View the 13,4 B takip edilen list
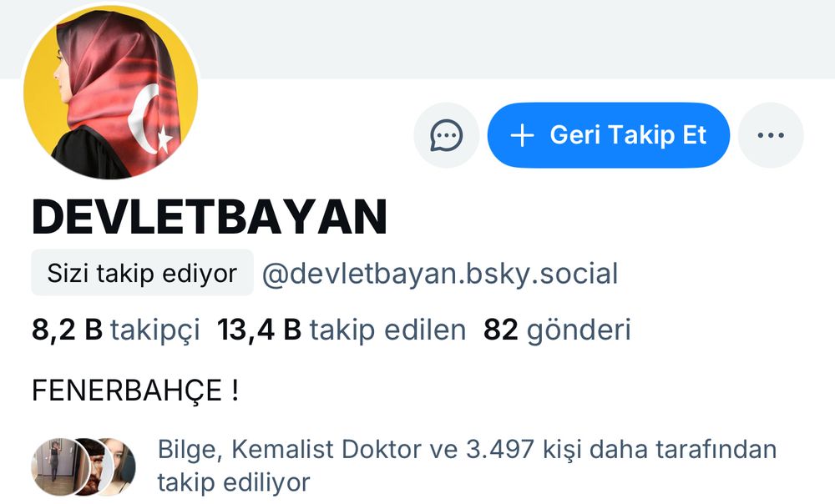Viewport: 835px width, 504px height. click(342, 330)
